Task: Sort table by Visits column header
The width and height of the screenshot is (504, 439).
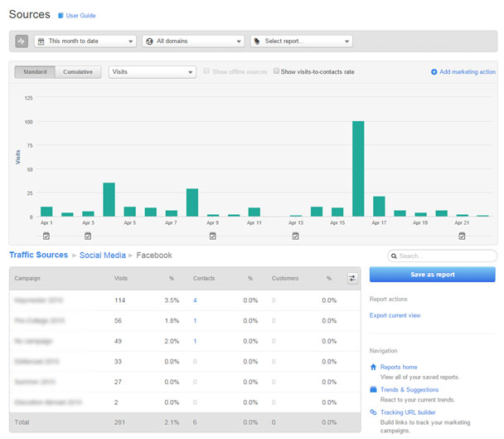Action: point(121,278)
